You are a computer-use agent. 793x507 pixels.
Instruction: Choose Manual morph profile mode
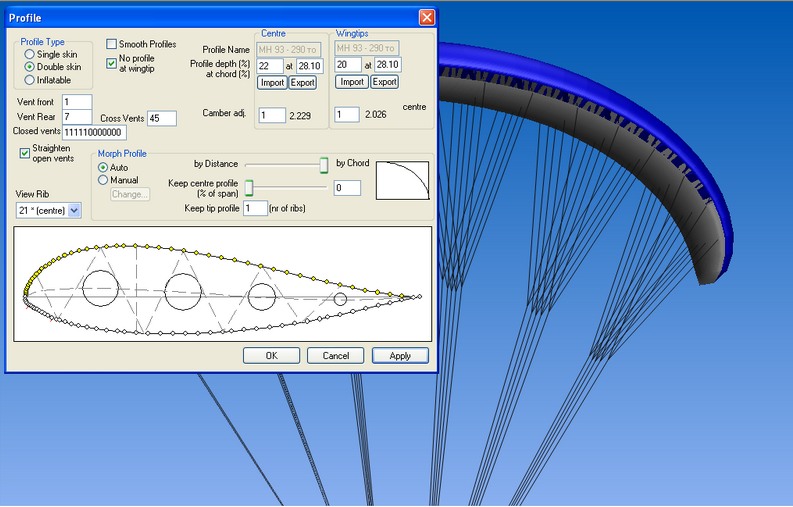[x=103, y=180]
